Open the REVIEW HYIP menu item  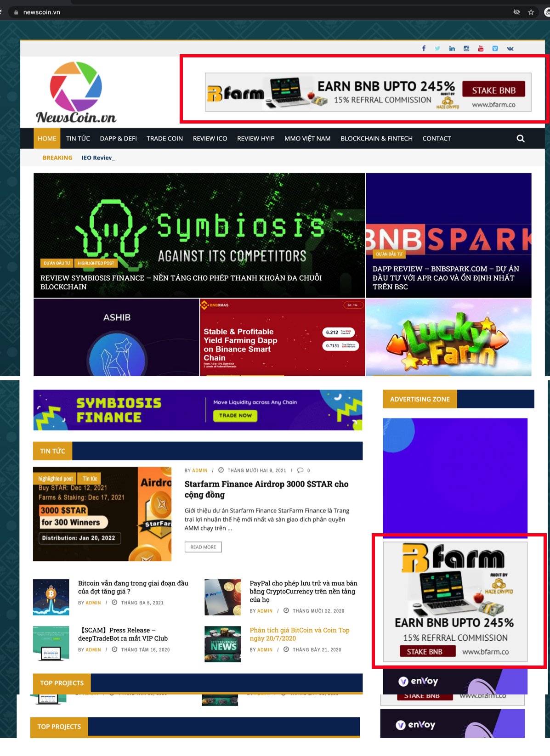coord(255,138)
